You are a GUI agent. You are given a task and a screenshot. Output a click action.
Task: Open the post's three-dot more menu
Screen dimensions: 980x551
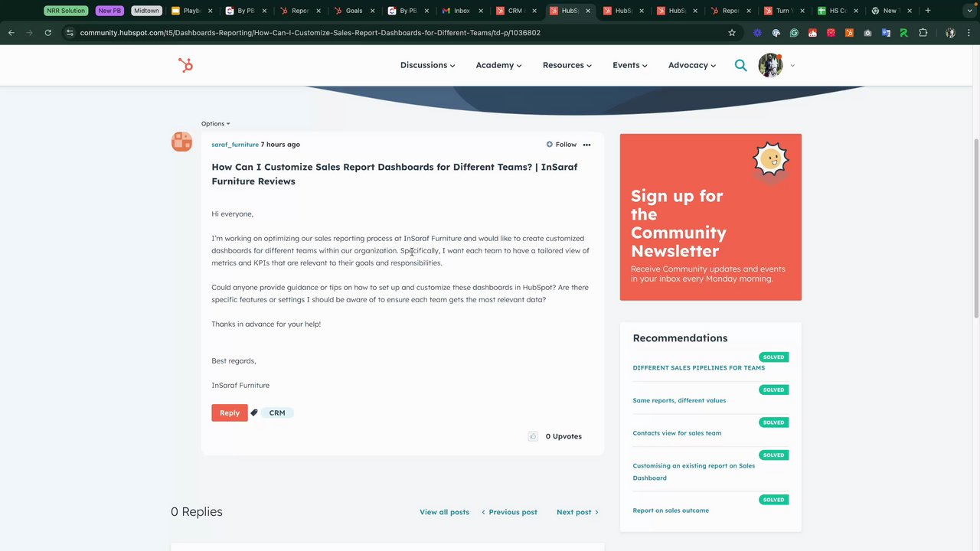point(586,145)
